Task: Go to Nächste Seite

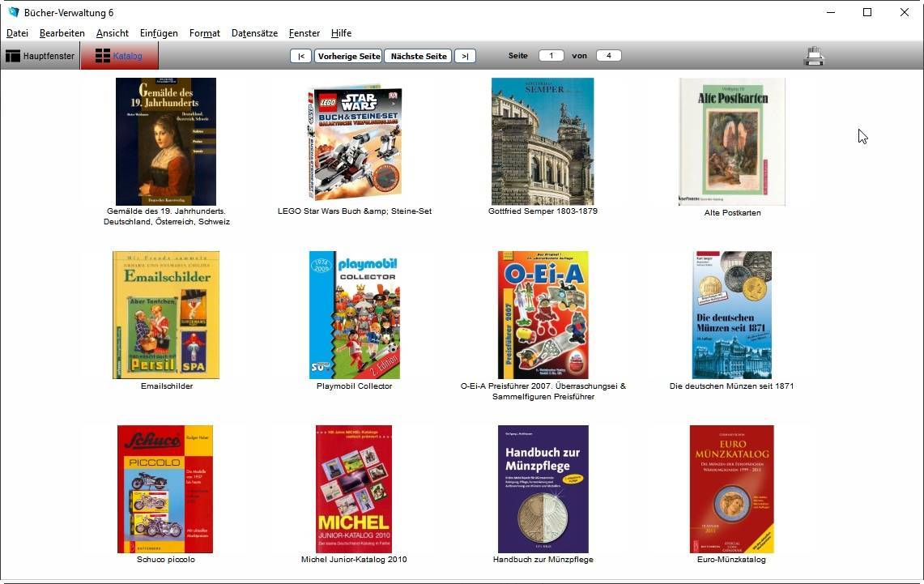Action: click(418, 56)
